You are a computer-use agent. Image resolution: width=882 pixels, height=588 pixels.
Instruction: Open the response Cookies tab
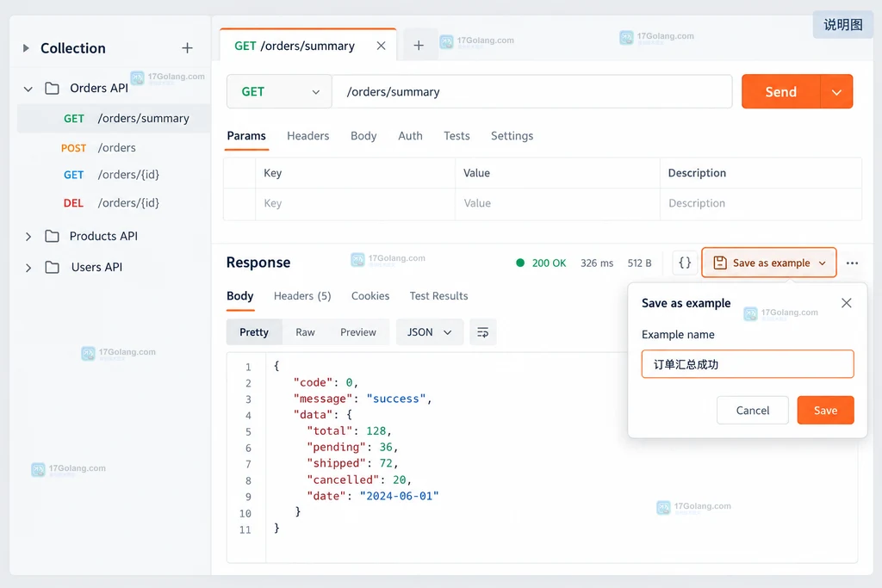370,296
